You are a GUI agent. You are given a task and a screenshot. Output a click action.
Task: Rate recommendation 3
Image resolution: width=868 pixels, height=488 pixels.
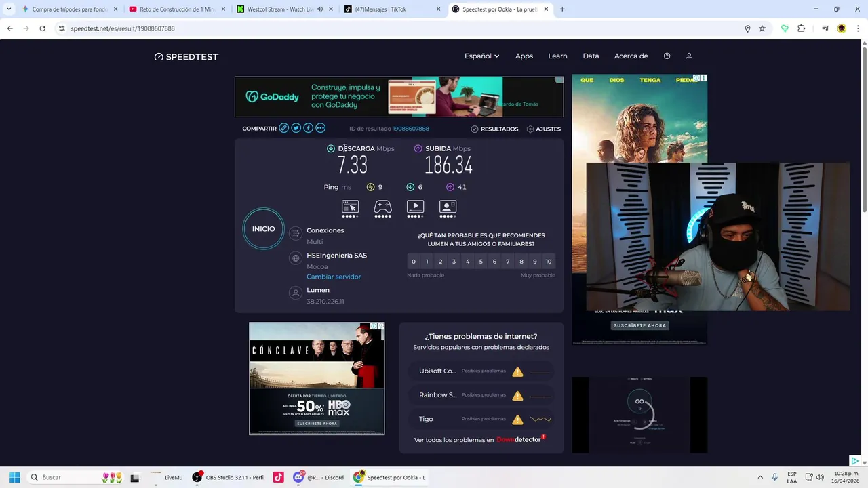tap(454, 262)
